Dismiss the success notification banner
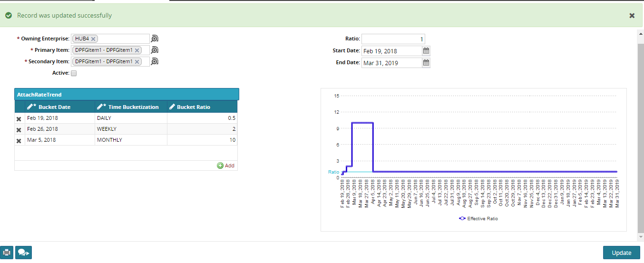 tap(632, 15)
